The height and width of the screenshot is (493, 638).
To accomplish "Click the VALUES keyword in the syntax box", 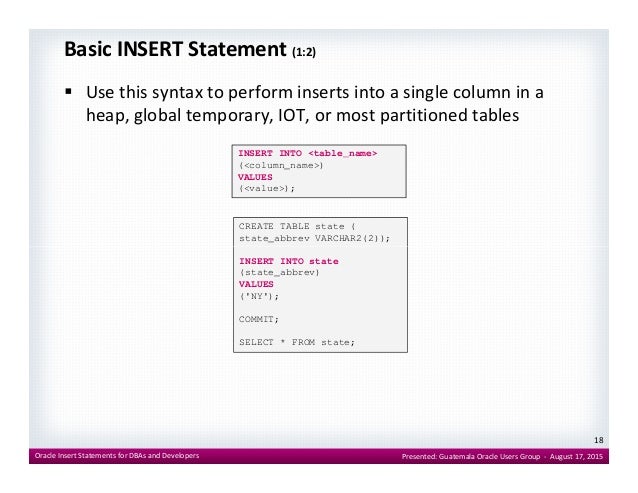I will 255,177.
